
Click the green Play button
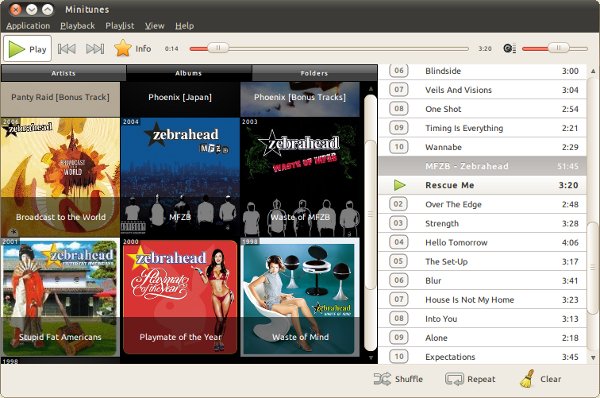[x=28, y=49]
